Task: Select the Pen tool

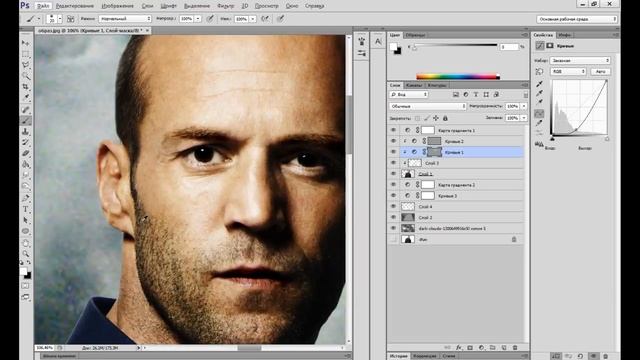Action: click(x=26, y=198)
